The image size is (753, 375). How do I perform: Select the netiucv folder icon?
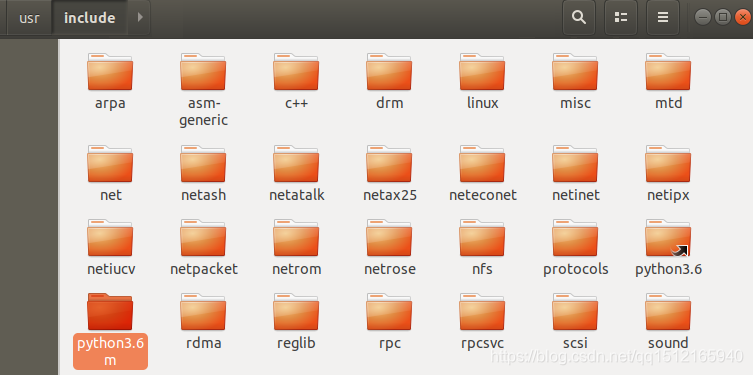(110, 238)
